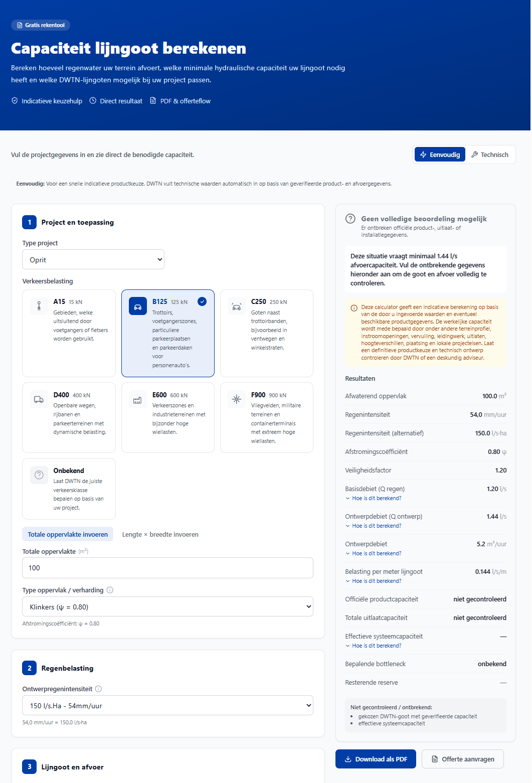The height and width of the screenshot is (783, 532).
Task: Click the lightning icon in Eenvoudig button
Action: click(x=423, y=154)
